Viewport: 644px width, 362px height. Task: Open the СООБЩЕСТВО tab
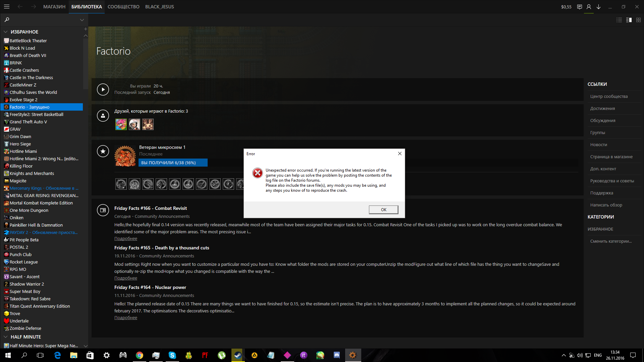click(x=123, y=7)
